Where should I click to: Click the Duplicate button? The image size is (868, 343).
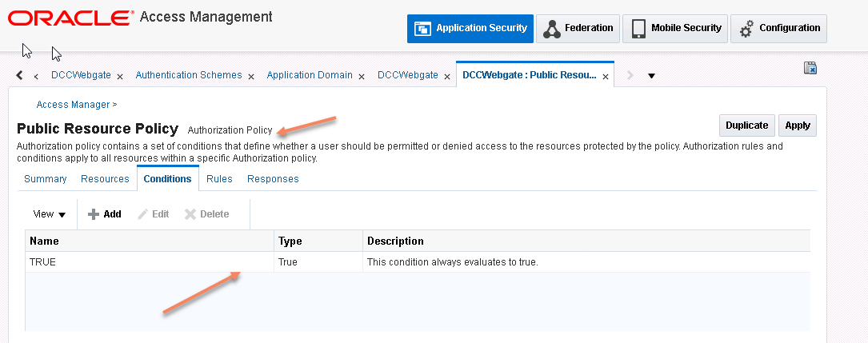[x=746, y=126]
